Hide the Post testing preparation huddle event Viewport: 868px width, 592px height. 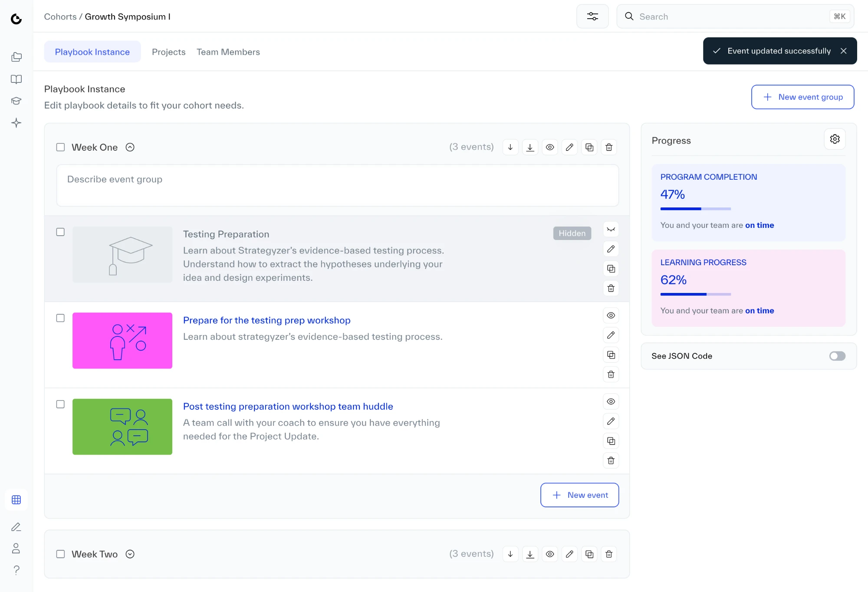(611, 401)
